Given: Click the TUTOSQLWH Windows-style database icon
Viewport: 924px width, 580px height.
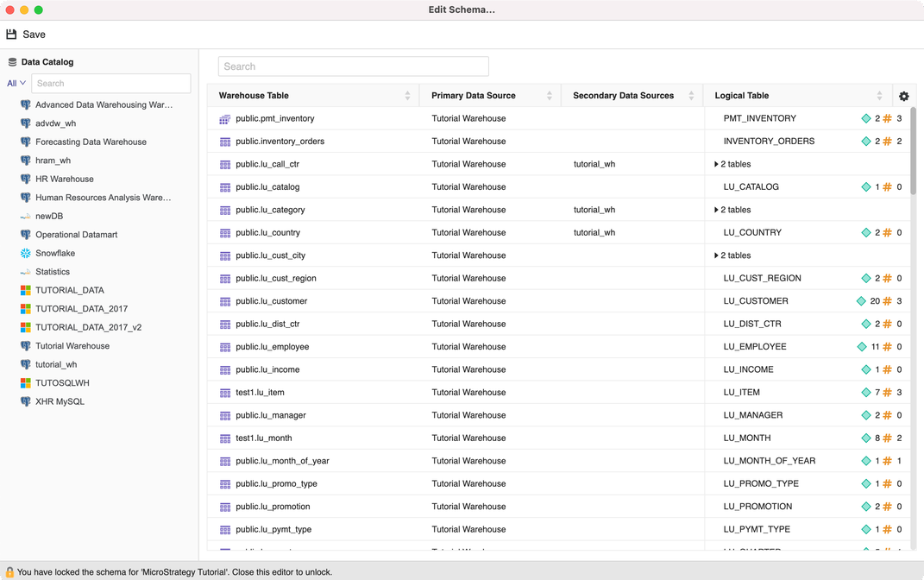Looking at the screenshot, I should click(x=25, y=383).
